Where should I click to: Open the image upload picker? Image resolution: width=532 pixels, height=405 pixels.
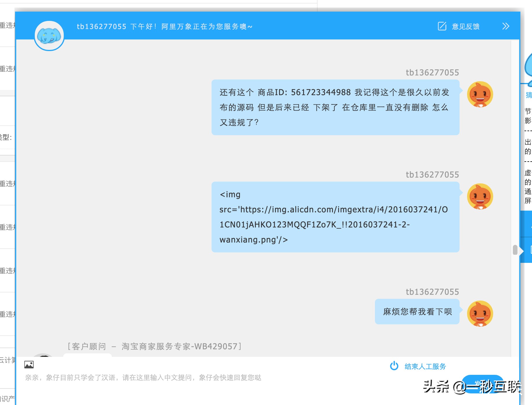29,365
